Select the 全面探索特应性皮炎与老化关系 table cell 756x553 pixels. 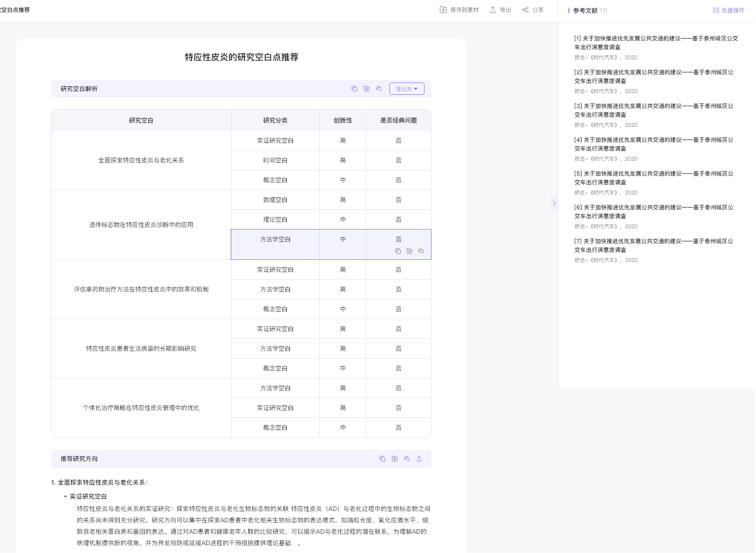pyautogui.click(x=141, y=160)
